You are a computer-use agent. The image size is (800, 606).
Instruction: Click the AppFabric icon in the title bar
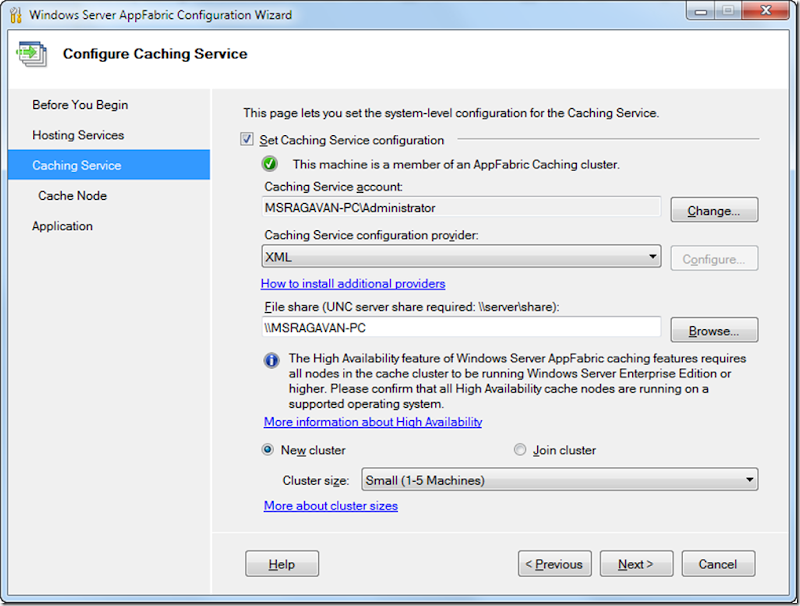point(16,15)
